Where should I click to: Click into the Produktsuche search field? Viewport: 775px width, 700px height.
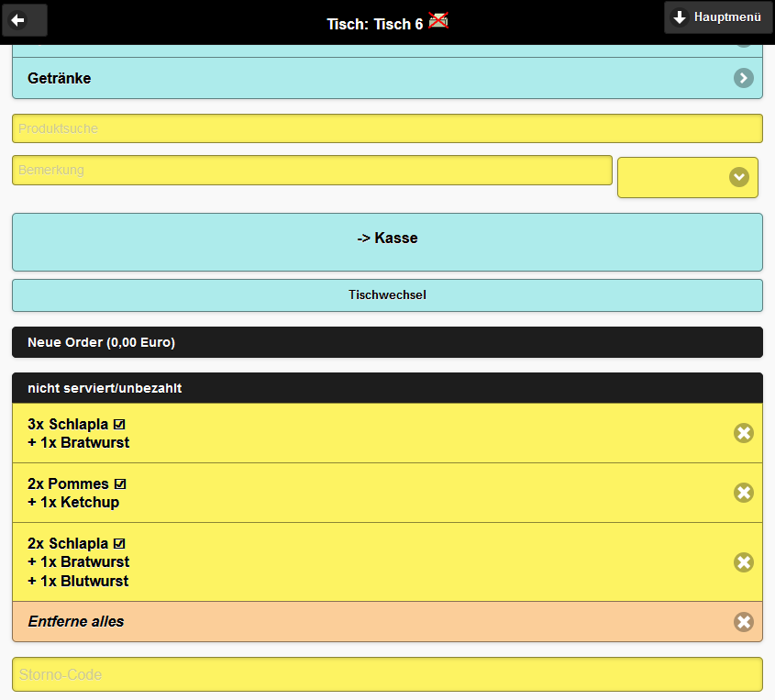387,128
